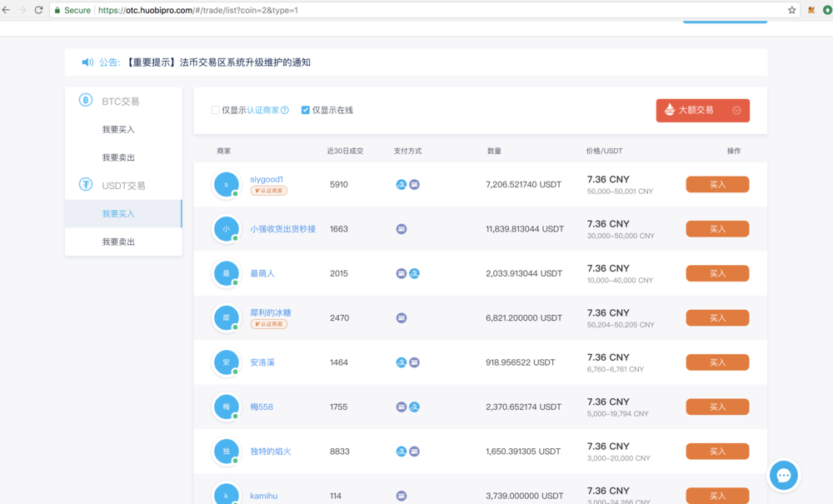This screenshot has height=504, width=833.
Task: Click the 买入 button for 最萌人
Action: pos(716,273)
